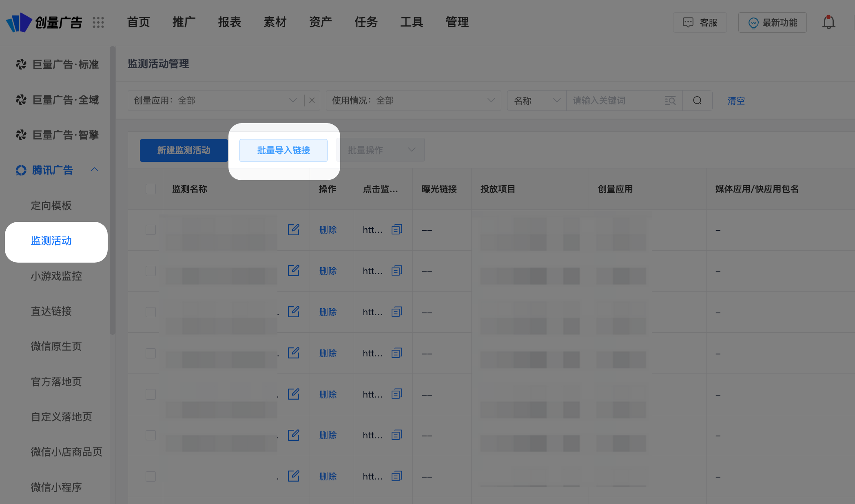Click the 新建监测活动 button
This screenshot has height=504, width=855.
[184, 150]
